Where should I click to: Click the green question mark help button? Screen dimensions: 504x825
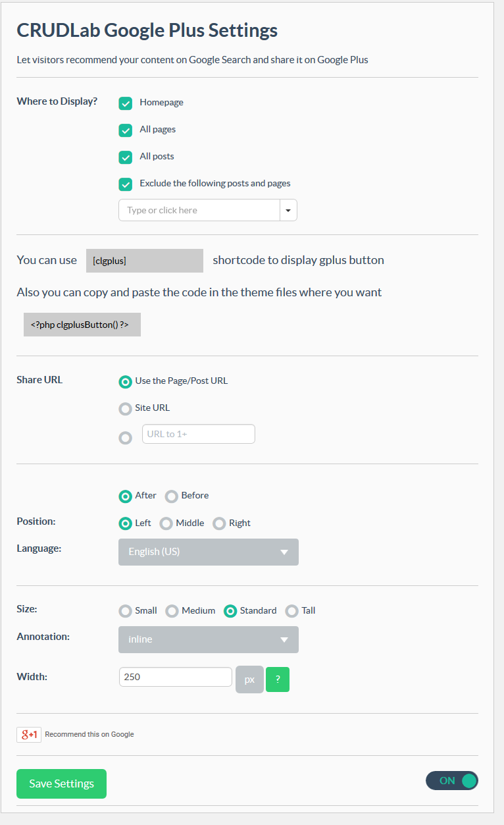278,679
